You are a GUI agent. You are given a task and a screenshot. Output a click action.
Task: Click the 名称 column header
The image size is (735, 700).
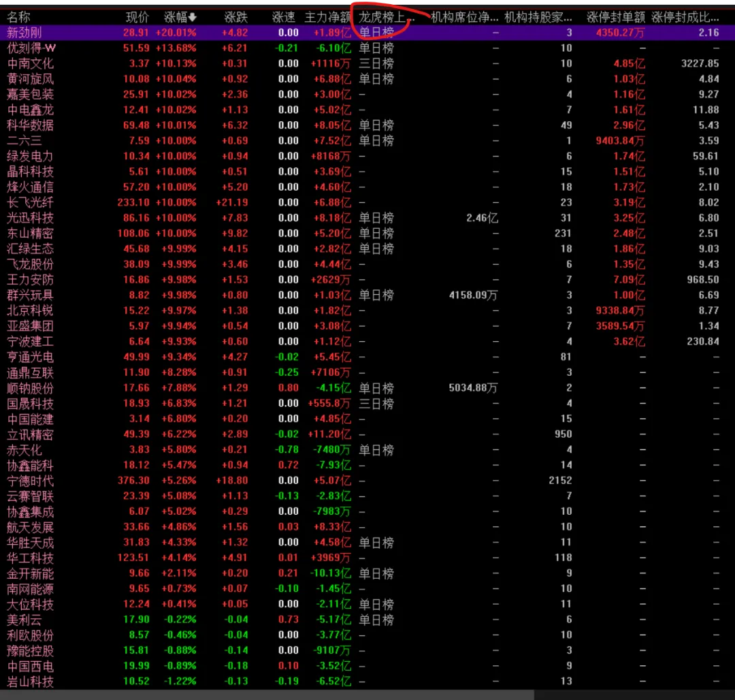pos(19,18)
